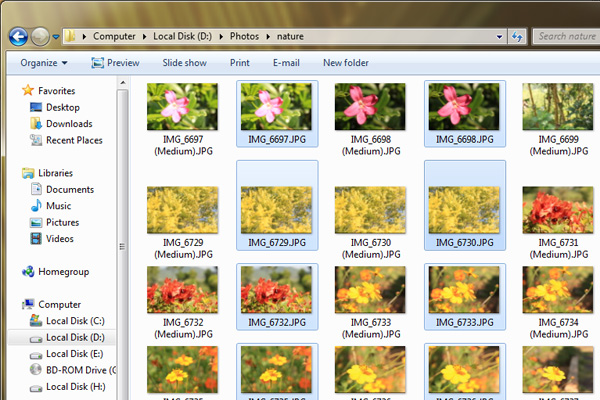This screenshot has height=400, width=600.
Task: Open BD-ROM Drive disc icon
Action: (x=36, y=370)
